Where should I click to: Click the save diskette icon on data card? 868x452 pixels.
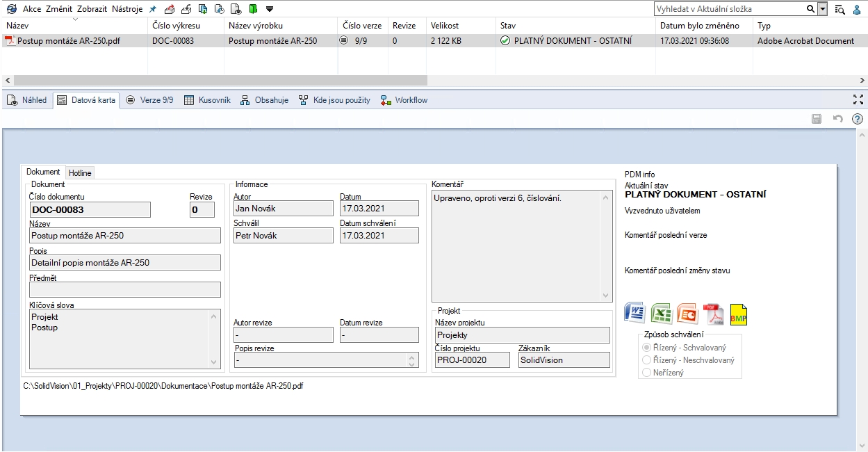(x=817, y=119)
